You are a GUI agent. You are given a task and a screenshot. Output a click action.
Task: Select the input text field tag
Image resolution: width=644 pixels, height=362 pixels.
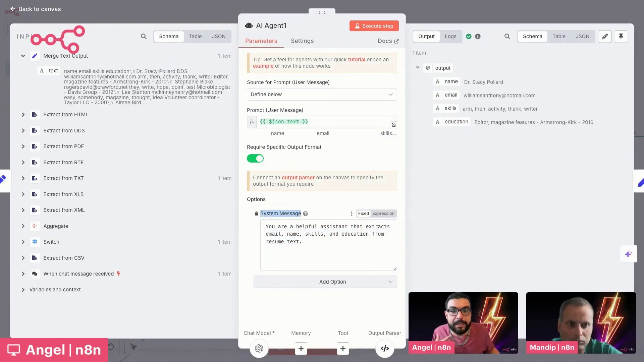tap(49, 71)
